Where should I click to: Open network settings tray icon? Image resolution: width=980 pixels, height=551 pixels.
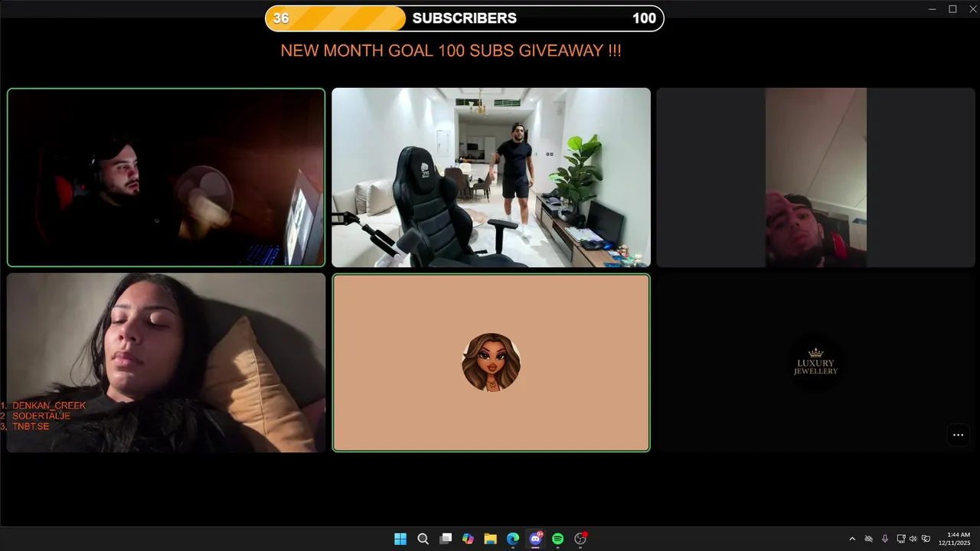(x=901, y=539)
